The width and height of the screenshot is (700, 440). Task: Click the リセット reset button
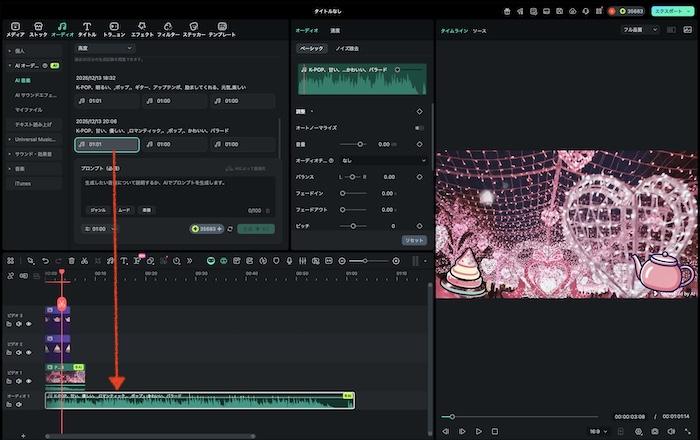click(414, 241)
